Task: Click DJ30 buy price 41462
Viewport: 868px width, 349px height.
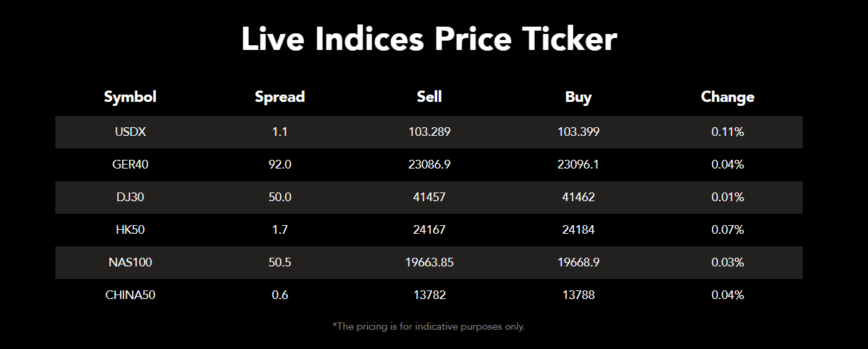Action: (x=578, y=197)
